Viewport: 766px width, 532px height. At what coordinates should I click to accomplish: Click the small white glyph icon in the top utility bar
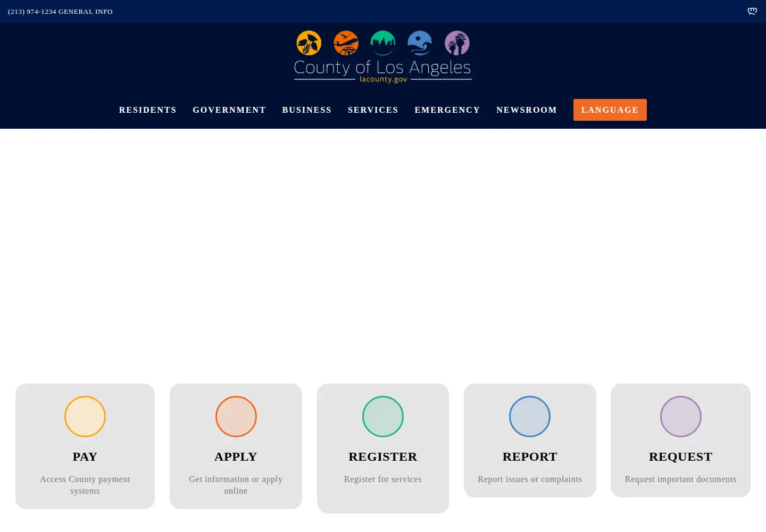(x=752, y=11)
